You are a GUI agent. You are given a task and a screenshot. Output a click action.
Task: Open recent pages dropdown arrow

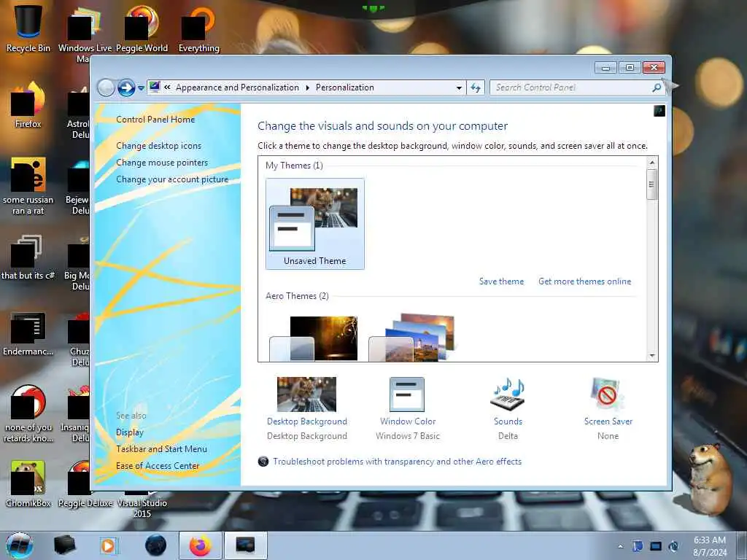coord(141,88)
